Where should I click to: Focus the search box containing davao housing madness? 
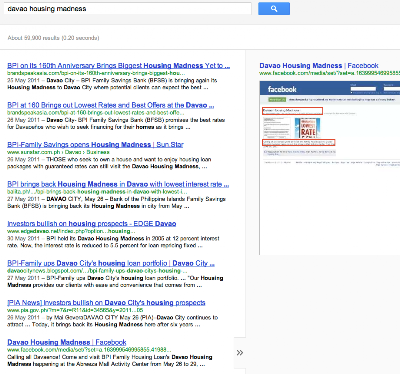[128, 9]
